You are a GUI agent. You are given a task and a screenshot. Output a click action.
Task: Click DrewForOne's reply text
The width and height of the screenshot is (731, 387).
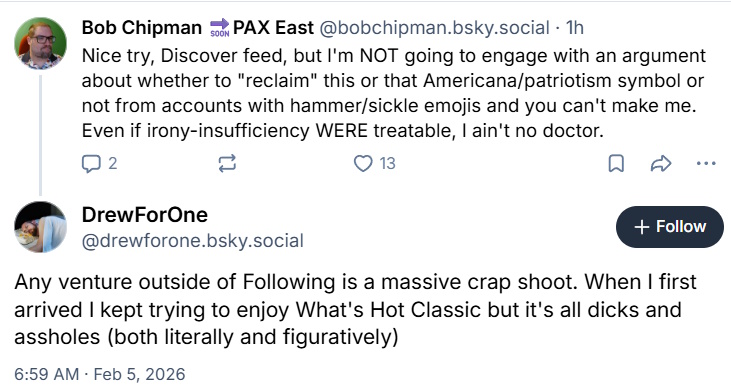point(356,310)
